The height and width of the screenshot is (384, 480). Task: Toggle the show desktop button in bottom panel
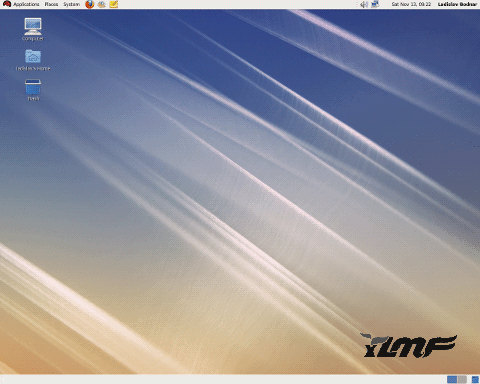[x=2, y=379]
